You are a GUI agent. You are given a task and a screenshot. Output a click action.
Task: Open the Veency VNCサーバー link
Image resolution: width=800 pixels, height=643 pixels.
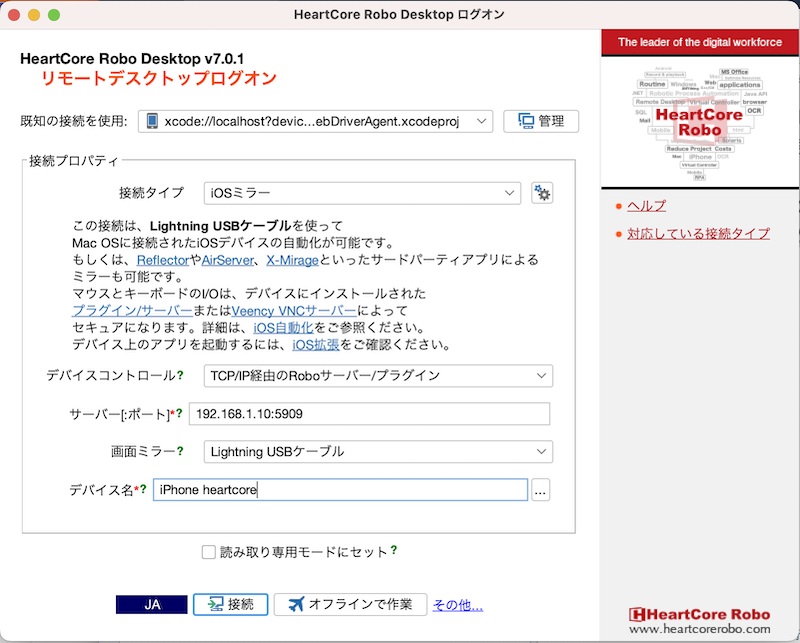click(x=294, y=311)
